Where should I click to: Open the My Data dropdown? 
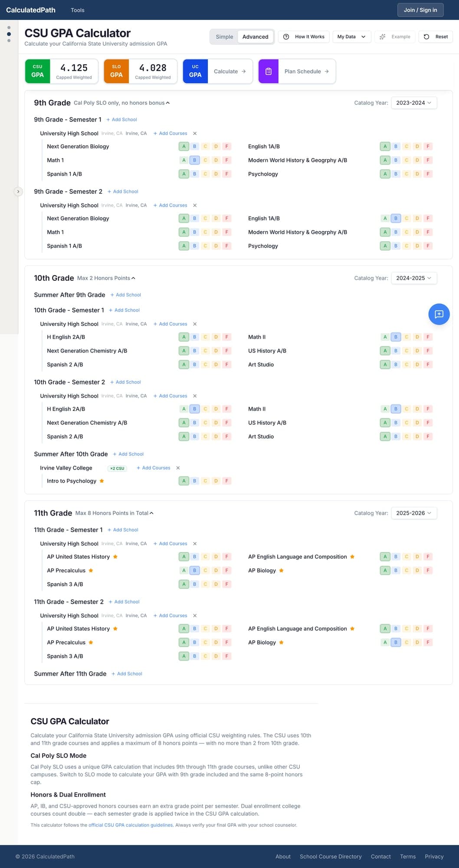coord(351,37)
